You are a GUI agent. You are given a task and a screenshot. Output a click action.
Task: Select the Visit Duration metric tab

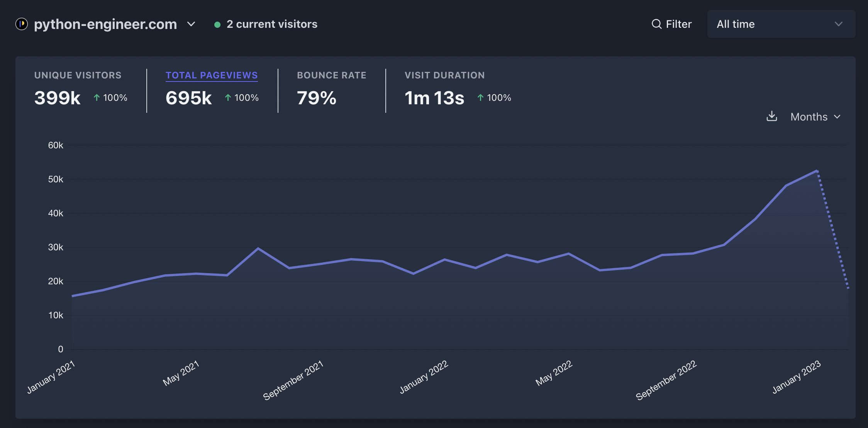click(x=444, y=75)
